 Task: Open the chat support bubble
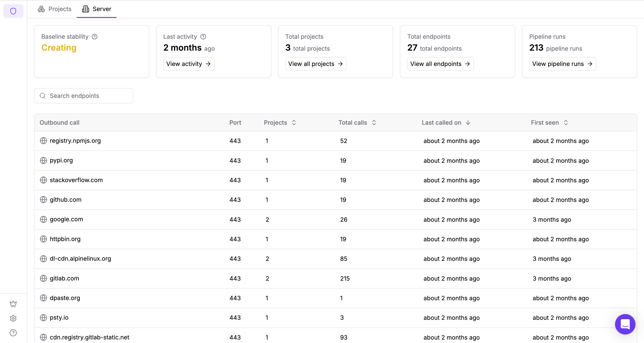click(x=625, y=324)
